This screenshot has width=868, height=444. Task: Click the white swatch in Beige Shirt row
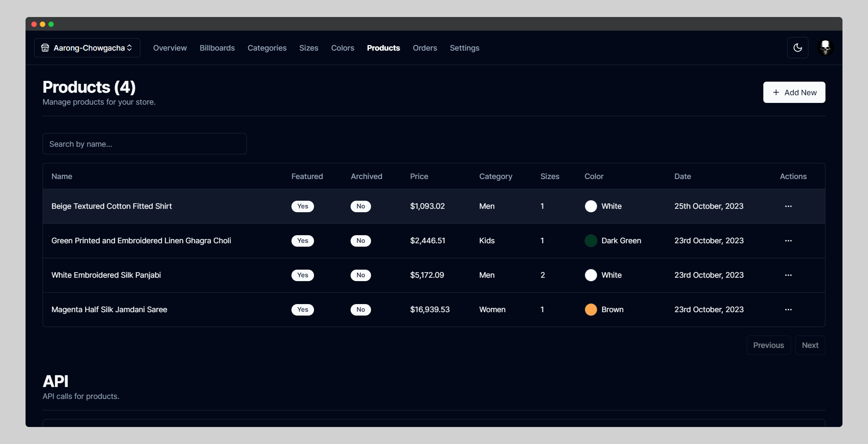click(x=591, y=206)
